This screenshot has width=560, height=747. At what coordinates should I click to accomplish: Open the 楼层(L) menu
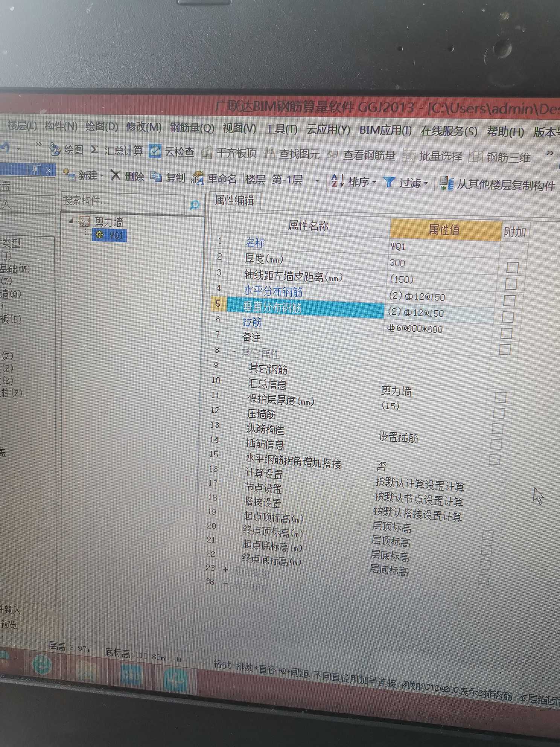coord(22,125)
